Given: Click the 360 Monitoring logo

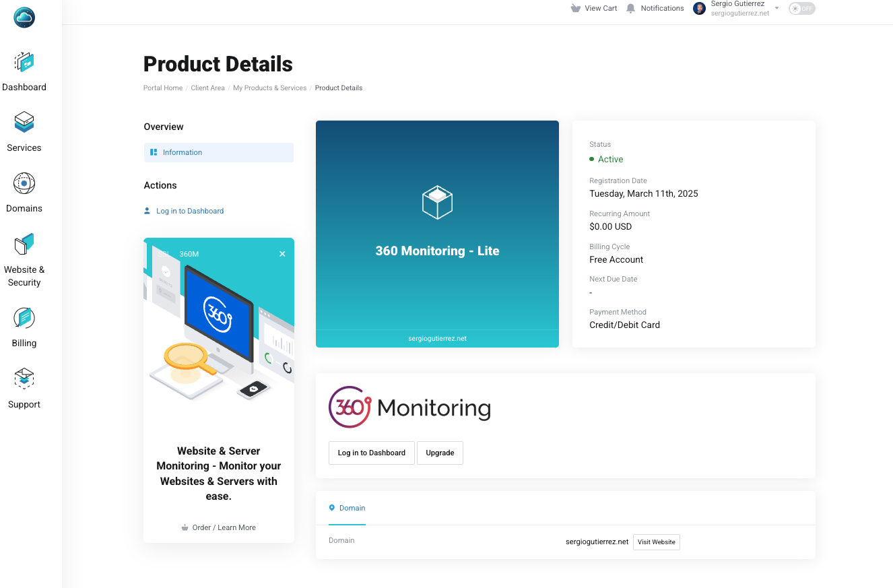Looking at the screenshot, I should click(x=409, y=407).
